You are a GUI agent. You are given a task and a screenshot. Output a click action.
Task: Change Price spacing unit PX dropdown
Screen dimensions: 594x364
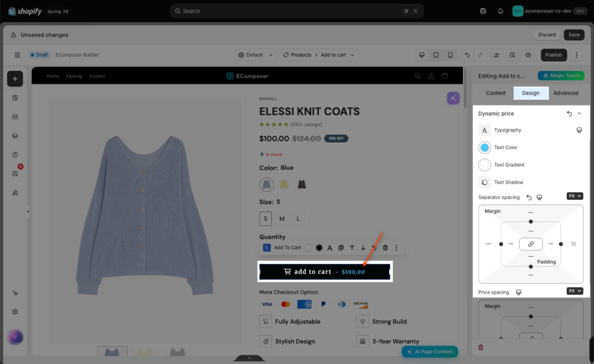(x=575, y=291)
